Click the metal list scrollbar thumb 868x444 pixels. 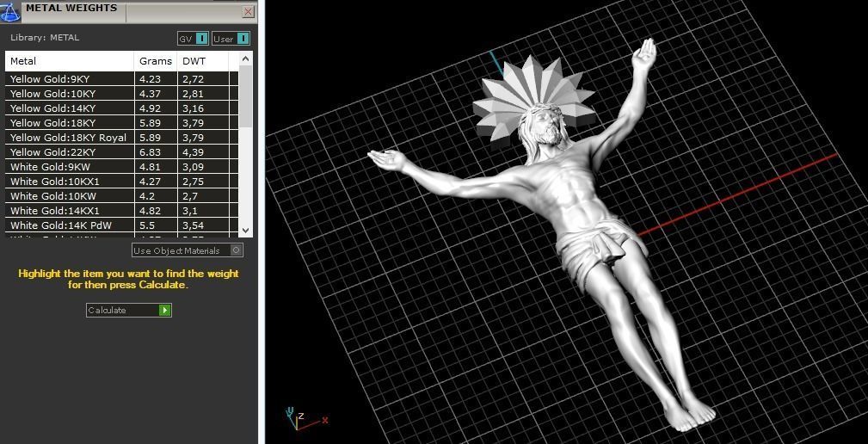[x=246, y=96]
